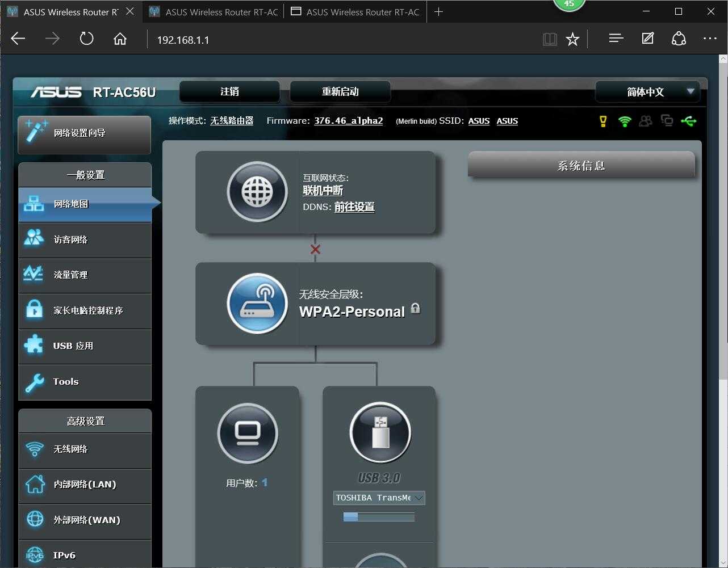Open browser more actions menu
The width and height of the screenshot is (728, 568).
pyautogui.click(x=710, y=38)
